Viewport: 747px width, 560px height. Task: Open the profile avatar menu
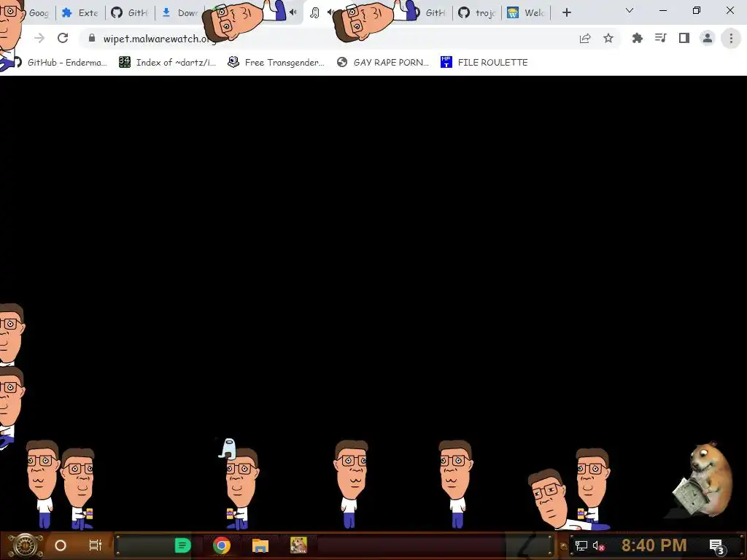pyautogui.click(x=708, y=38)
